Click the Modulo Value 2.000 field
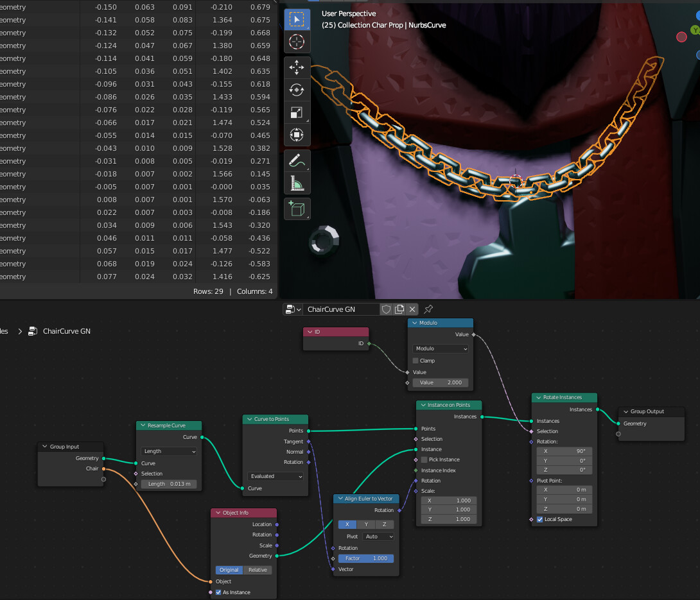The height and width of the screenshot is (600, 700). tap(441, 382)
